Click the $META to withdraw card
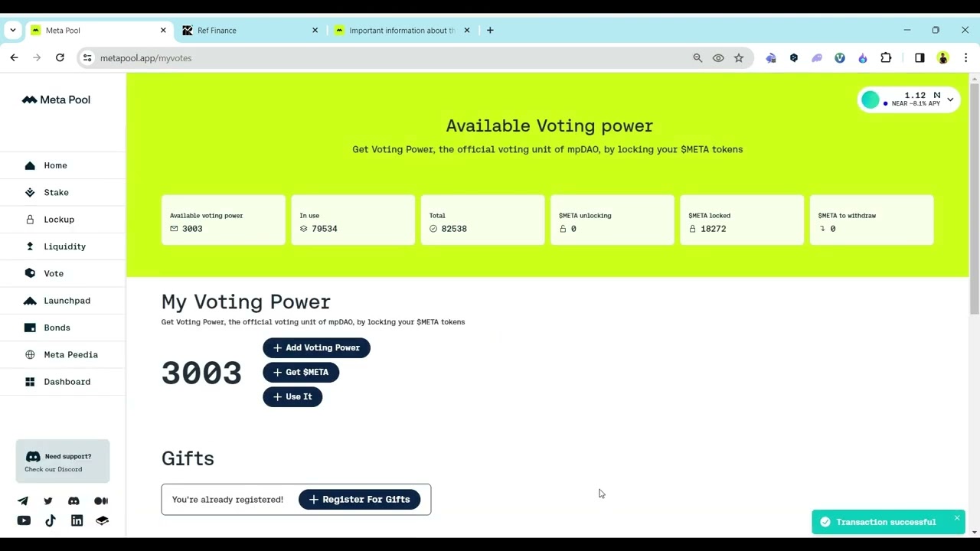980x551 pixels. (x=871, y=220)
